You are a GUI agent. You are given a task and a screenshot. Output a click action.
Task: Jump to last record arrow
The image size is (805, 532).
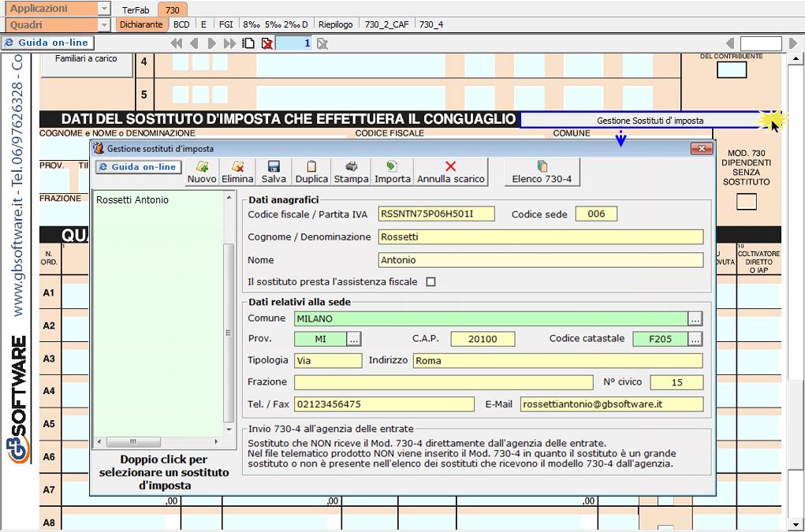[x=229, y=43]
